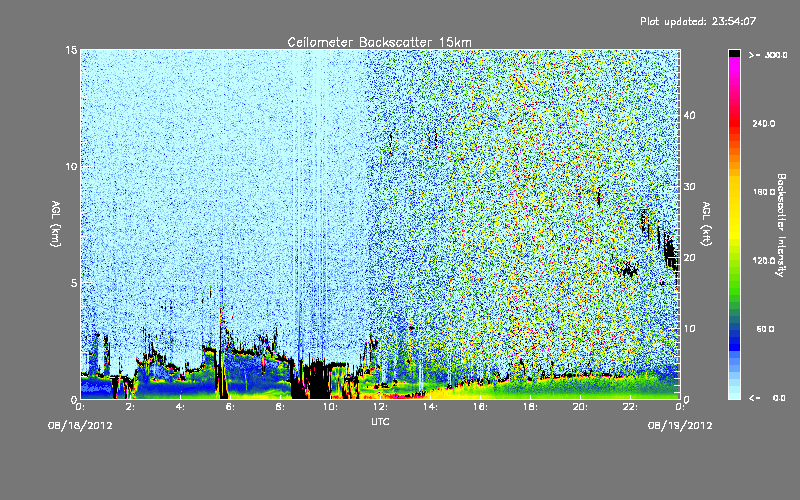
Task: Select the "180.0" colorbar value
Action: [764, 192]
